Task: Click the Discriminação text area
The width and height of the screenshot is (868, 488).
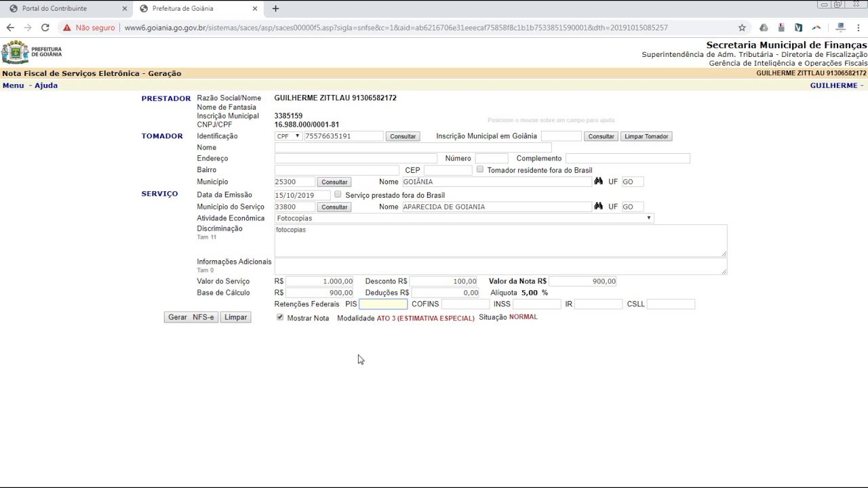Action: tap(500, 241)
